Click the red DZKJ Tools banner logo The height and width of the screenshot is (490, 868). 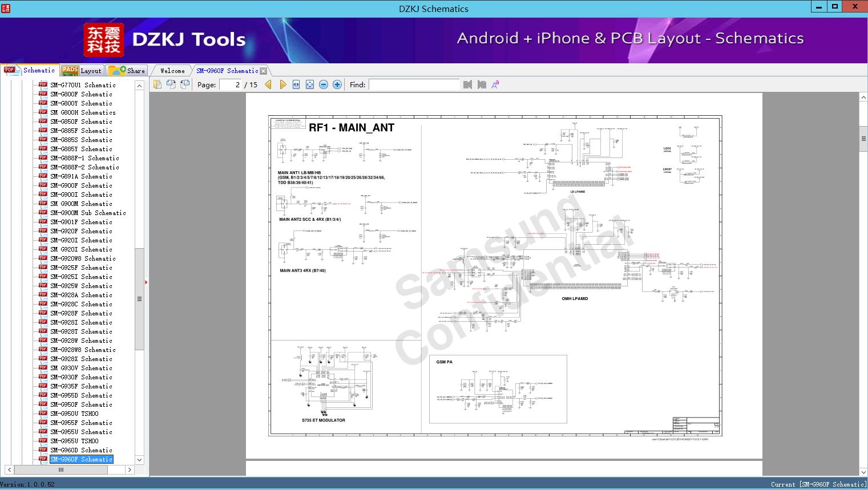click(104, 40)
